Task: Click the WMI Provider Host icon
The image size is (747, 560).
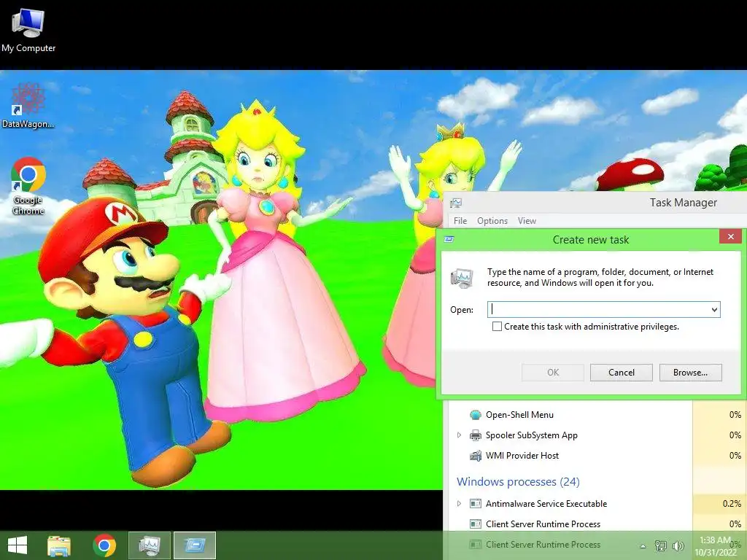Action: (x=476, y=456)
